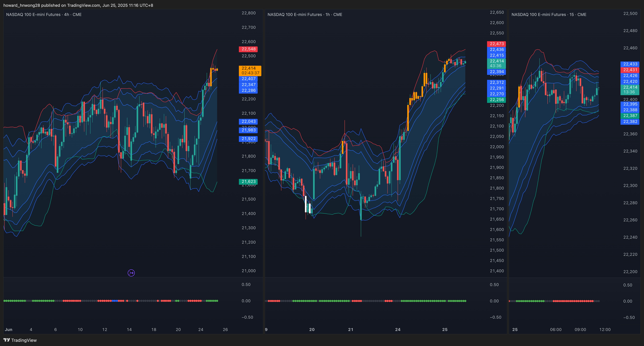Click the red 22,473 price label on 1h chart
Viewport: 644px width, 346px height.
pyautogui.click(x=496, y=44)
